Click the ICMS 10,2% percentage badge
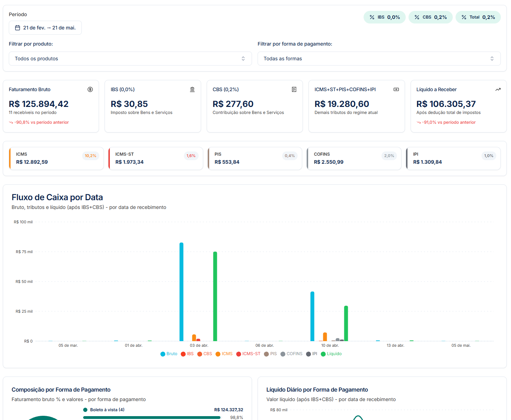The height and width of the screenshot is (420, 511). coord(91,156)
